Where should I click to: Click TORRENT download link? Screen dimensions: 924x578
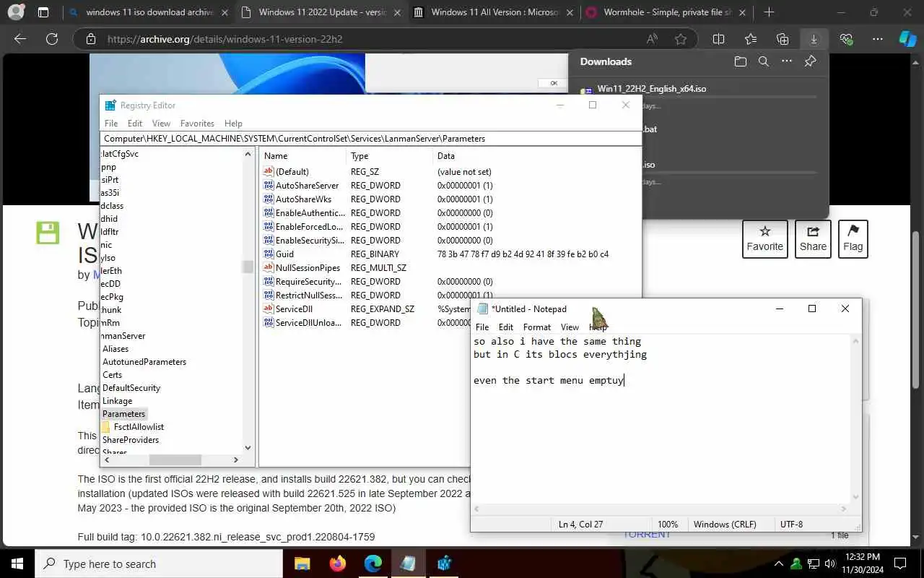[x=647, y=534]
